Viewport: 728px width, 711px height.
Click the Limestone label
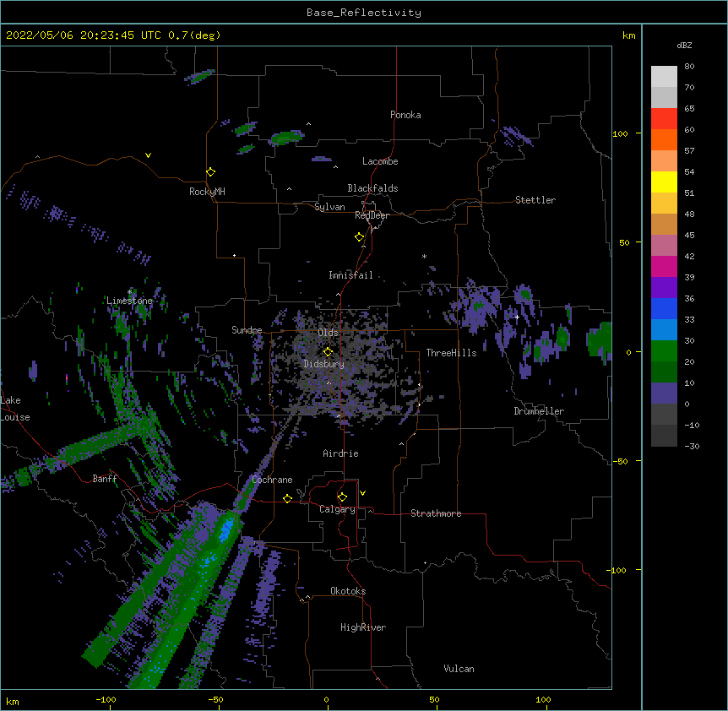point(129,301)
